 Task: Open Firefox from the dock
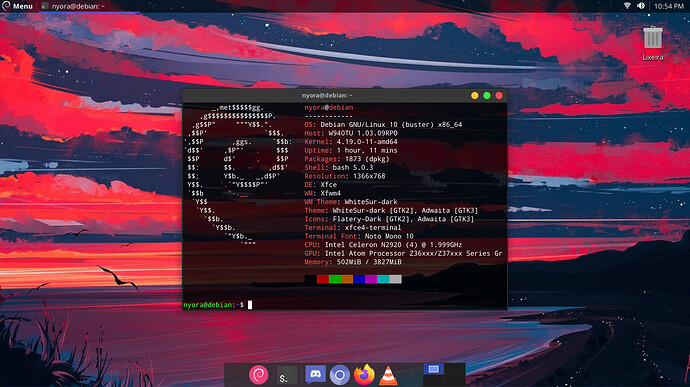pos(364,375)
